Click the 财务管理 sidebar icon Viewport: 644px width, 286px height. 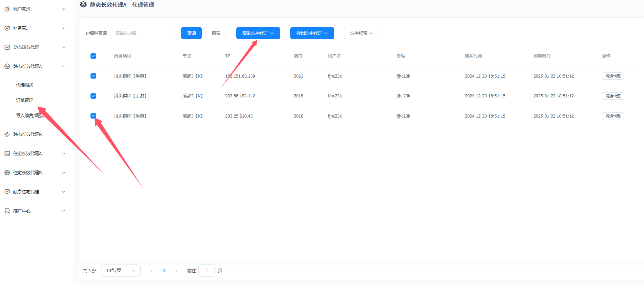[x=7, y=28]
